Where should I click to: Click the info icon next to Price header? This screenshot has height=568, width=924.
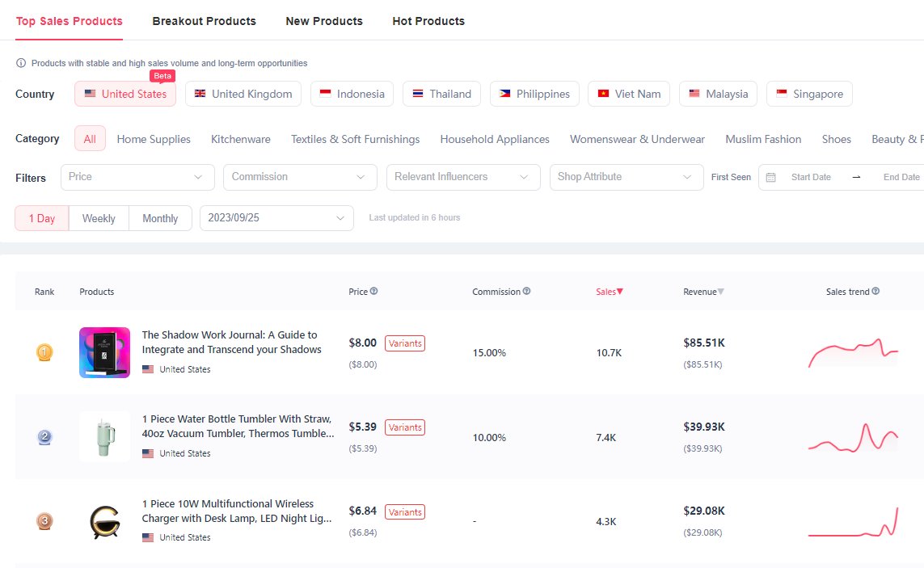pyautogui.click(x=373, y=291)
